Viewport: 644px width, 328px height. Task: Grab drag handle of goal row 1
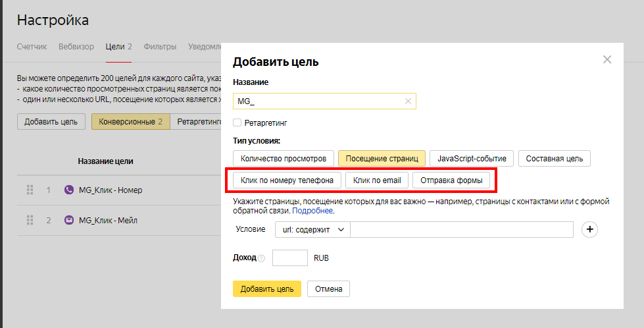click(30, 190)
